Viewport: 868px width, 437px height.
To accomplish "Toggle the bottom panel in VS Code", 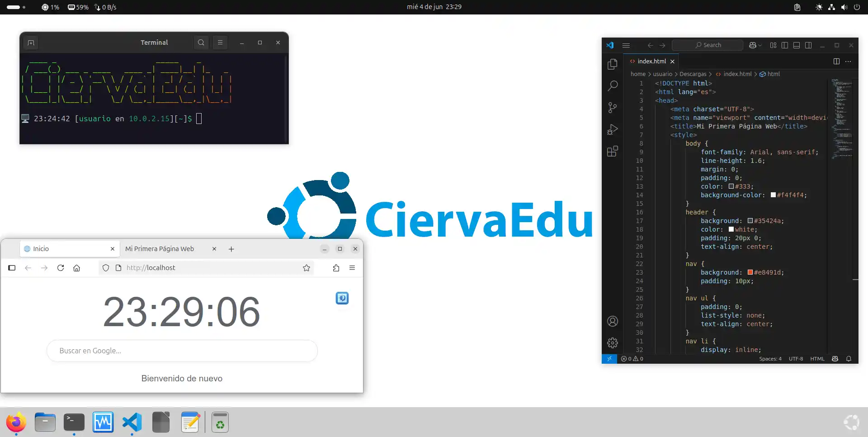I will tap(797, 45).
